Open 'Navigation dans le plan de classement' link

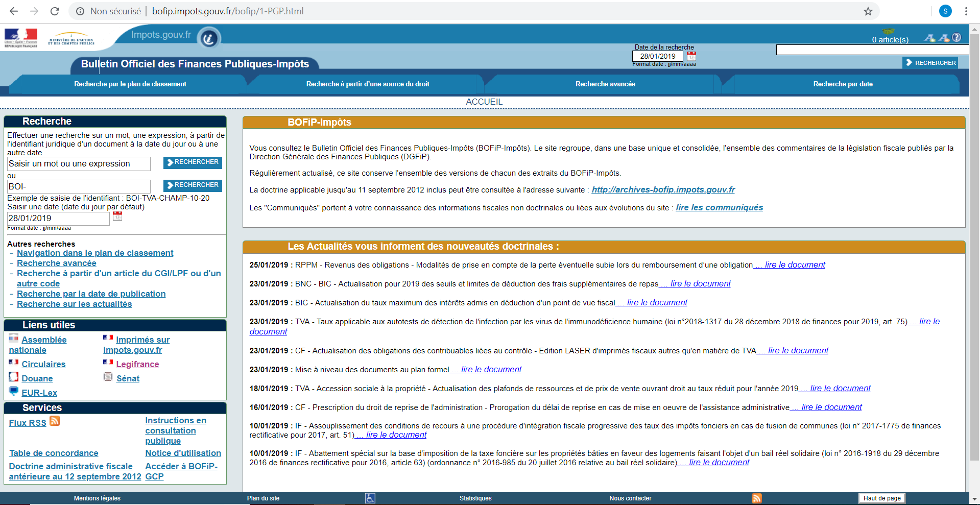click(x=95, y=253)
